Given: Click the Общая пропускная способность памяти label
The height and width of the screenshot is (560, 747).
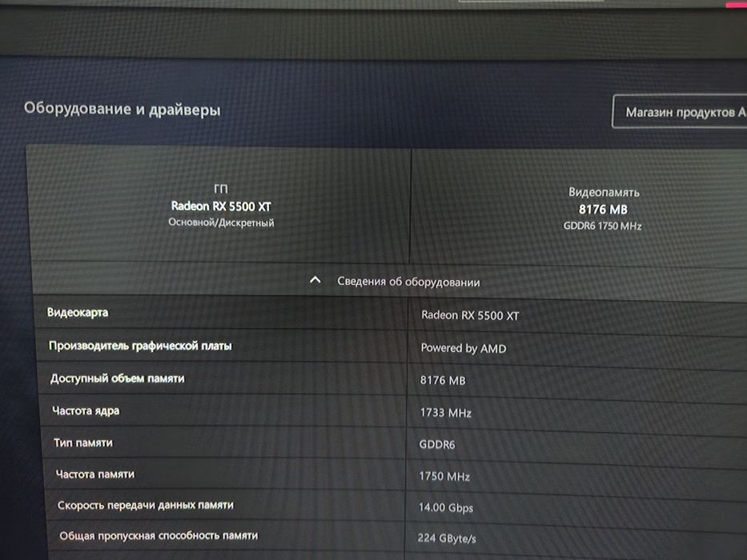Looking at the screenshot, I should (x=159, y=536).
